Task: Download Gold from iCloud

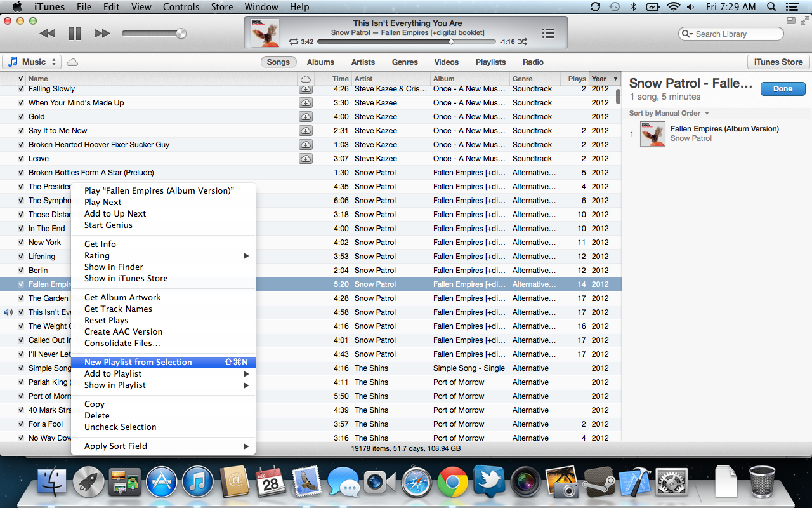Action: point(306,117)
